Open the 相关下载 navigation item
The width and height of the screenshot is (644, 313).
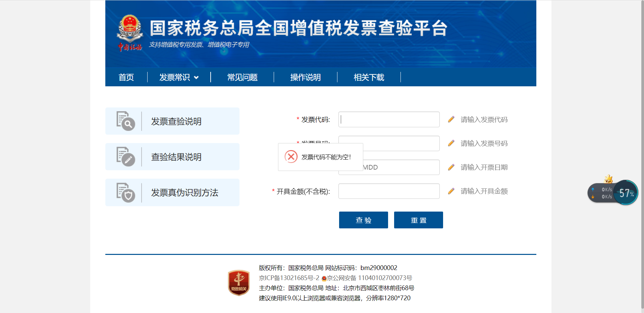click(x=369, y=78)
